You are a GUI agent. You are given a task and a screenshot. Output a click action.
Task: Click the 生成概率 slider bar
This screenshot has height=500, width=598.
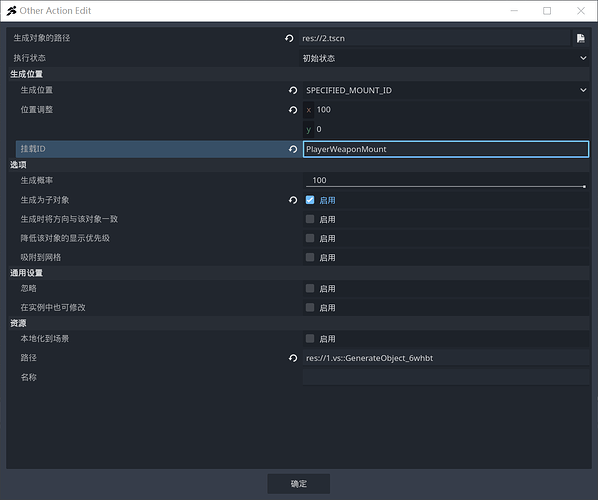(x=445, y=186)
